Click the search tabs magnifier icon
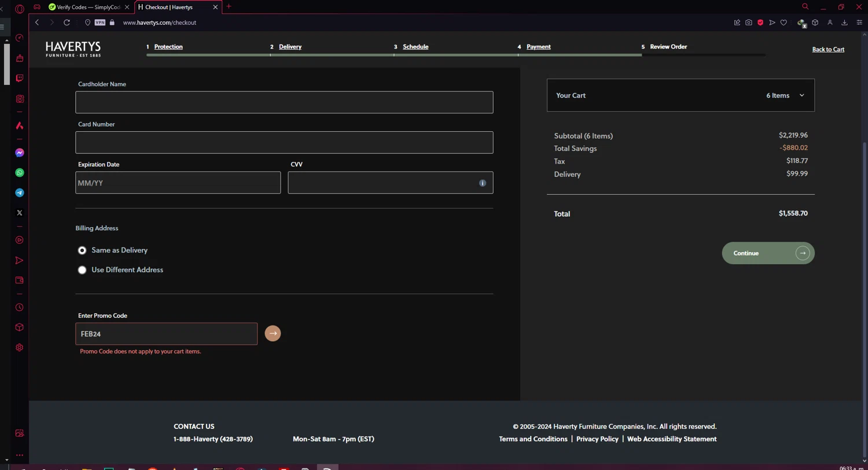The height and width of the screenshot is (470, 868). (805, 6)
